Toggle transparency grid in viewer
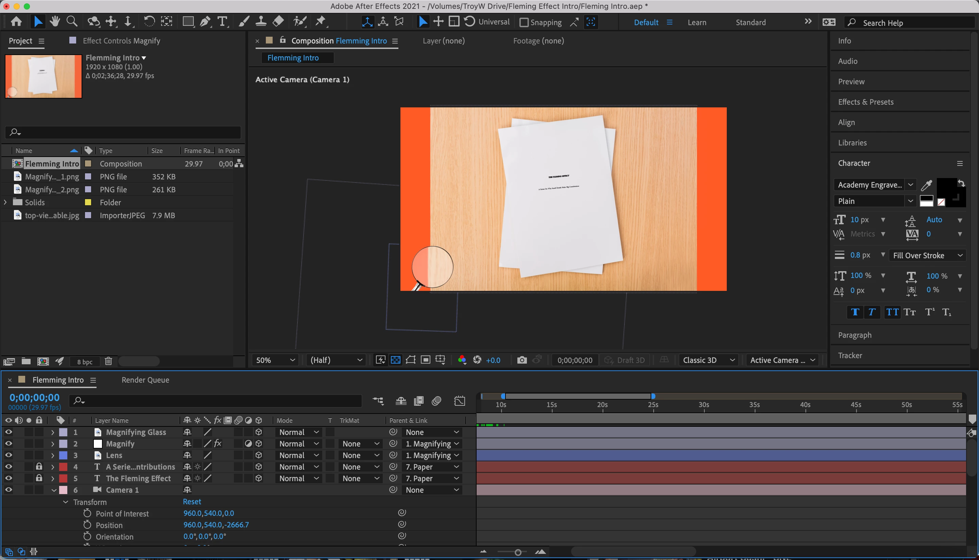 coord(395,360)
